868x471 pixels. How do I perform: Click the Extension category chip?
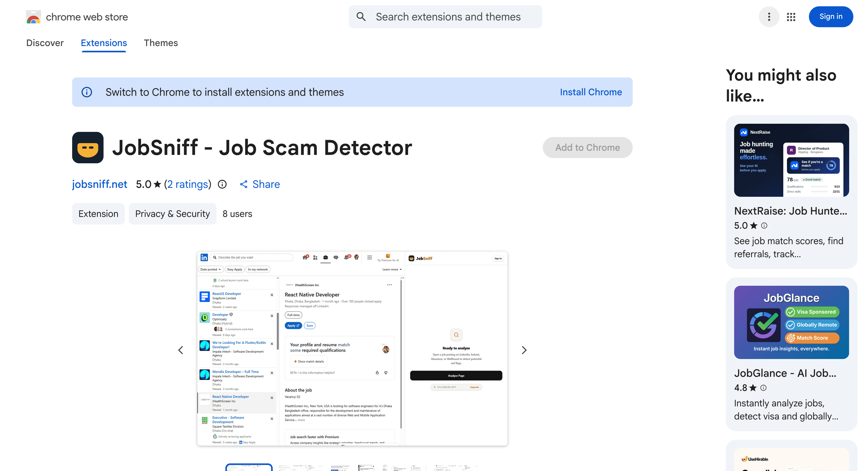point(98,214)
